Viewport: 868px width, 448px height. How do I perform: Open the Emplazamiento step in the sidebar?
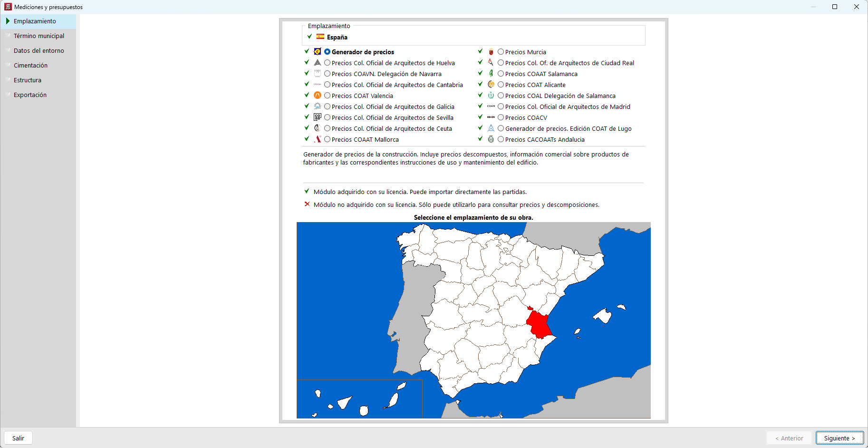click(38, 21)
